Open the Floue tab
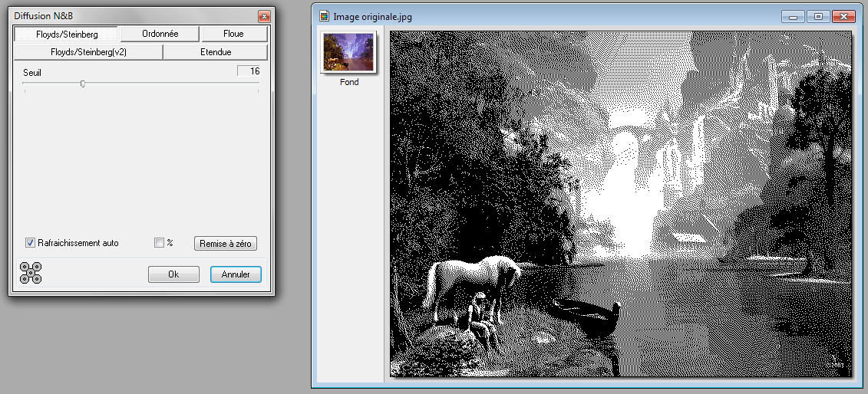This screenshot has width=868, height=394. tap(233, 34)
